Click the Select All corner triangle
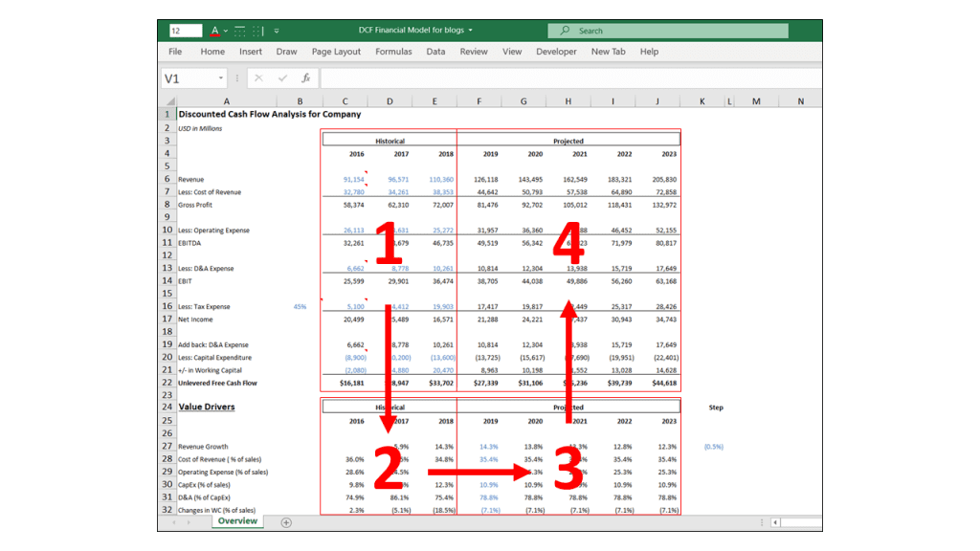This screenshot has height=551, width=980. 169,101
